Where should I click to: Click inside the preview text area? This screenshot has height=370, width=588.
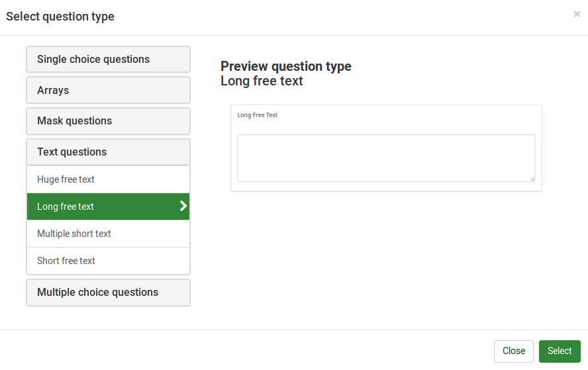click(x=385, y=158)
